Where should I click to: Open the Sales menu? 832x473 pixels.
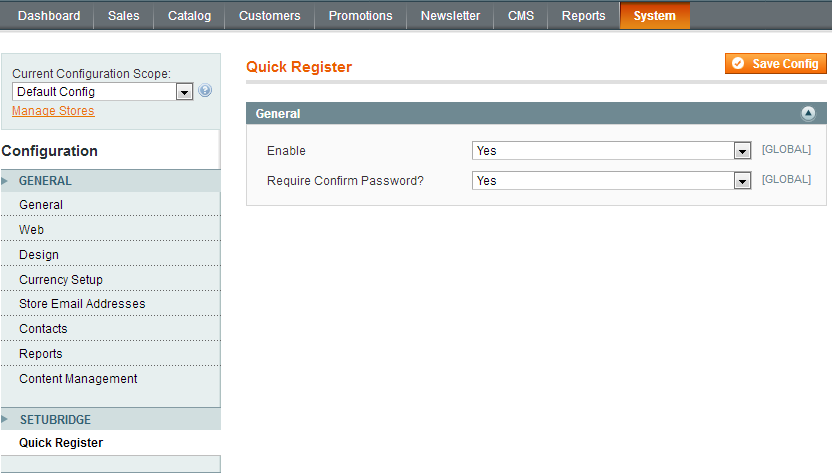(124, 16)
